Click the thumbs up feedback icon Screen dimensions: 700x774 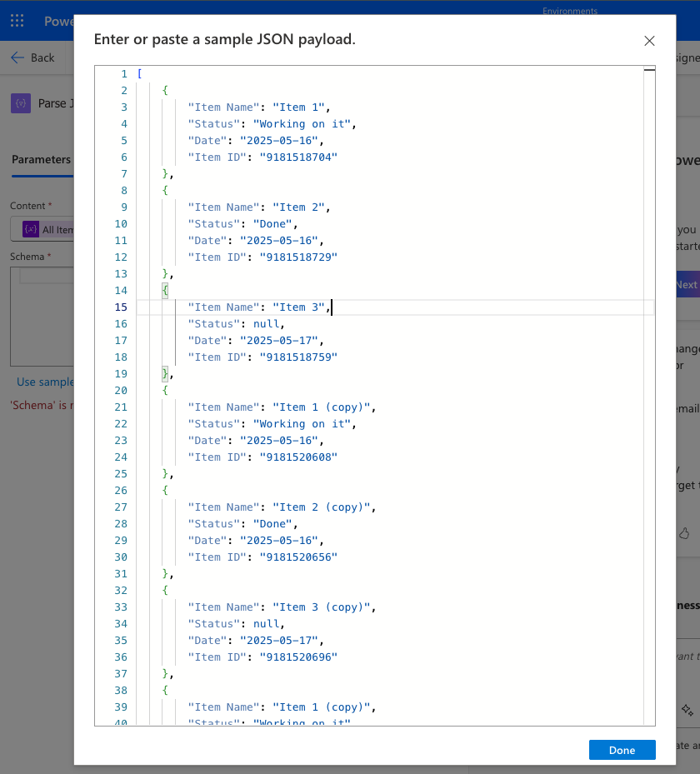click(684, 533)
